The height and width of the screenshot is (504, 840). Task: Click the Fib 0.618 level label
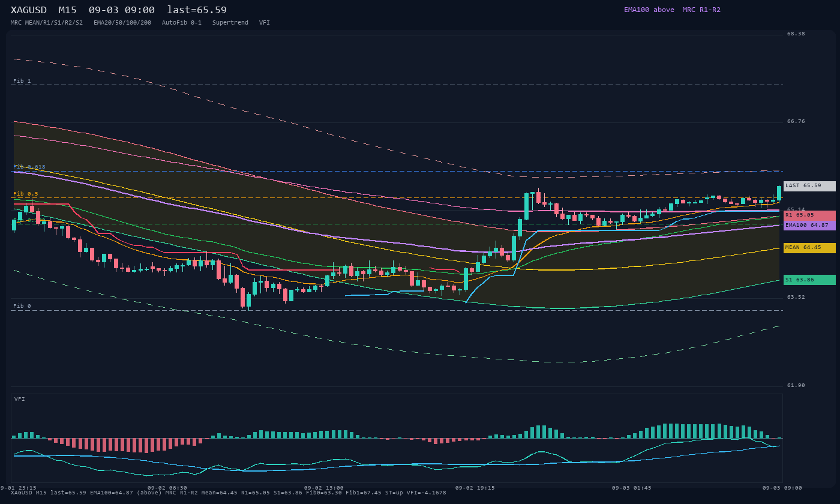29,167
